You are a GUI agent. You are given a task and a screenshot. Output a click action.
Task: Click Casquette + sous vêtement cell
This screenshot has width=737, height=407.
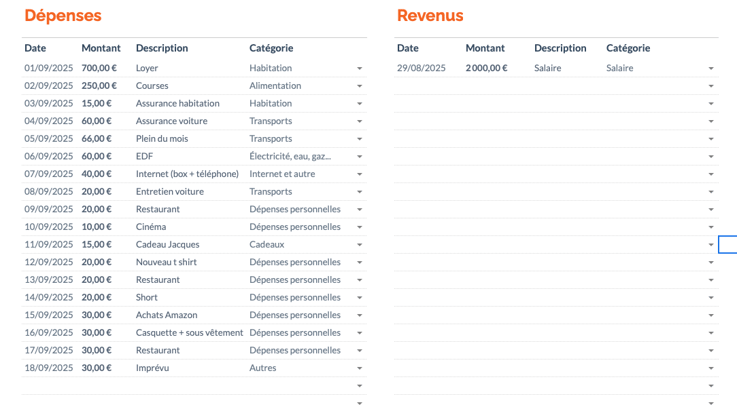tap(189, 332)
